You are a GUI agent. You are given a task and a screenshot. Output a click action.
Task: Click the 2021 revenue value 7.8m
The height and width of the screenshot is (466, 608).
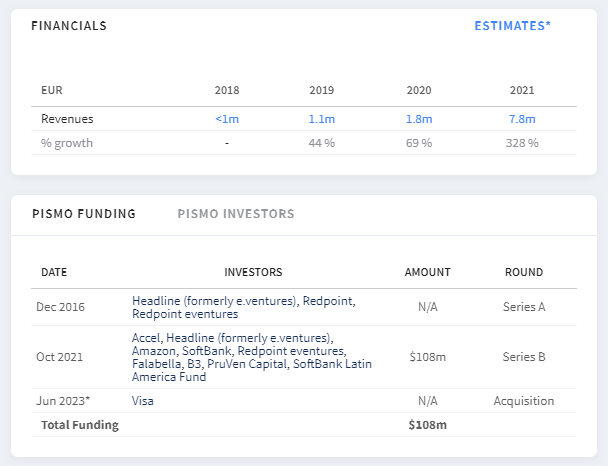pos(522,119)
